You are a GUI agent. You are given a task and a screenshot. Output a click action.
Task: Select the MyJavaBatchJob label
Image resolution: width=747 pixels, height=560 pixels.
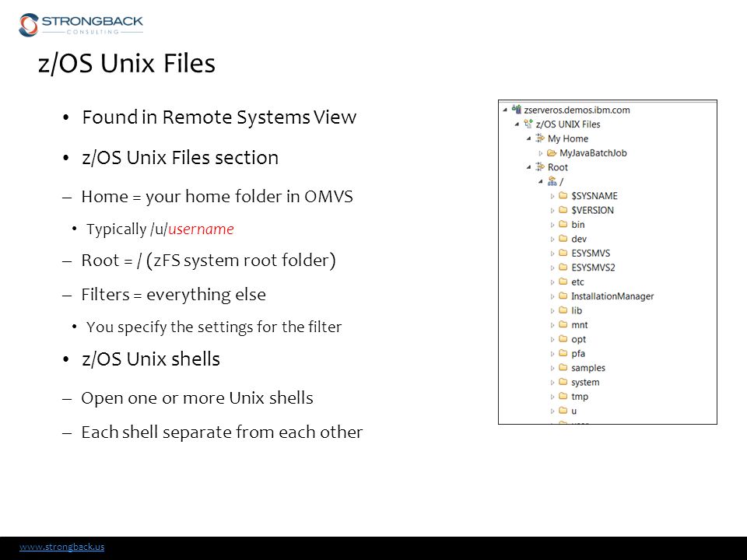[593, 153]
